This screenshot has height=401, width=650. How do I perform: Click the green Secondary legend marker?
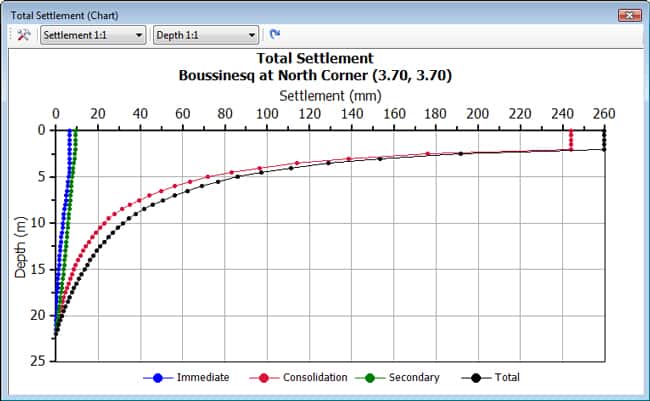(x=370, y=378)
